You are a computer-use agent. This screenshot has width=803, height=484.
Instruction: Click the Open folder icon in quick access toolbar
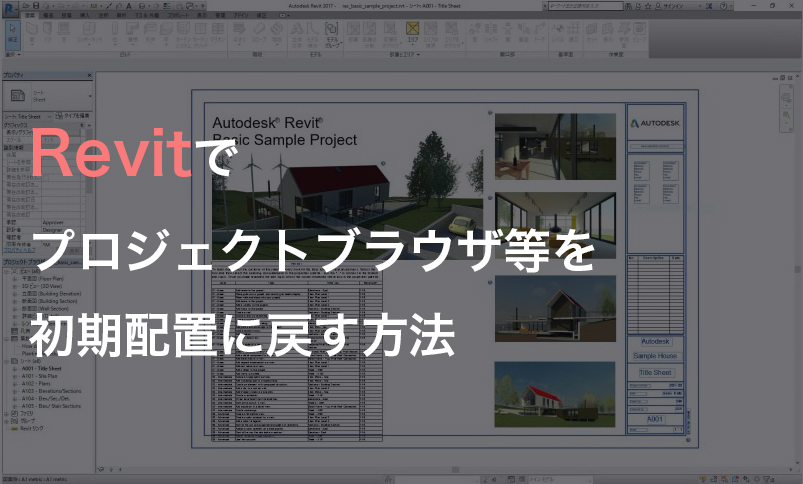point(26,6)
